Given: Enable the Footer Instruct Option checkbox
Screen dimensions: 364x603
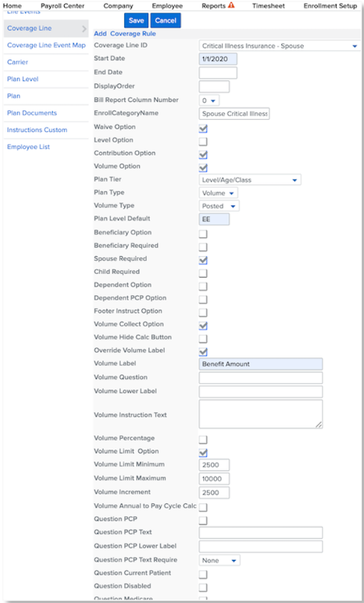Looking at the screenshot, I should coord(203,312).
